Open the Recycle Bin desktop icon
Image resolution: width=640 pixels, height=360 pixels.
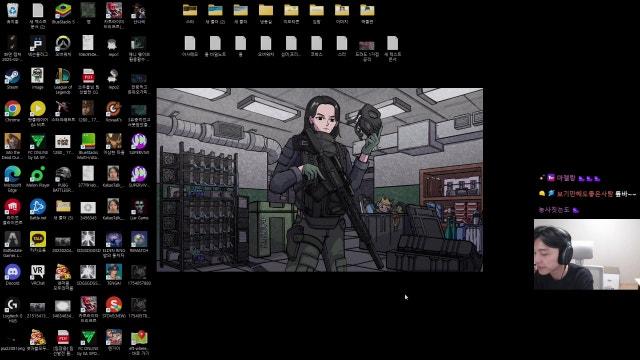tap(12, 13)
